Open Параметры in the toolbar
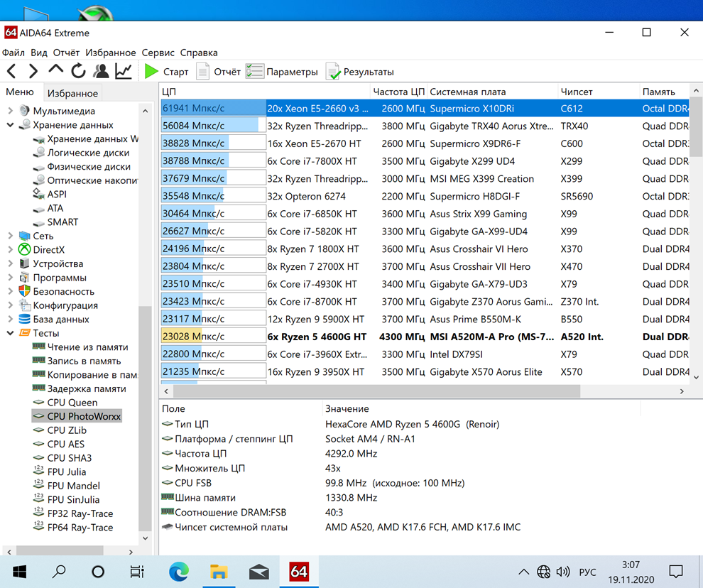The width and height of the screenshot is (703, 588). (x=282, y=72)
